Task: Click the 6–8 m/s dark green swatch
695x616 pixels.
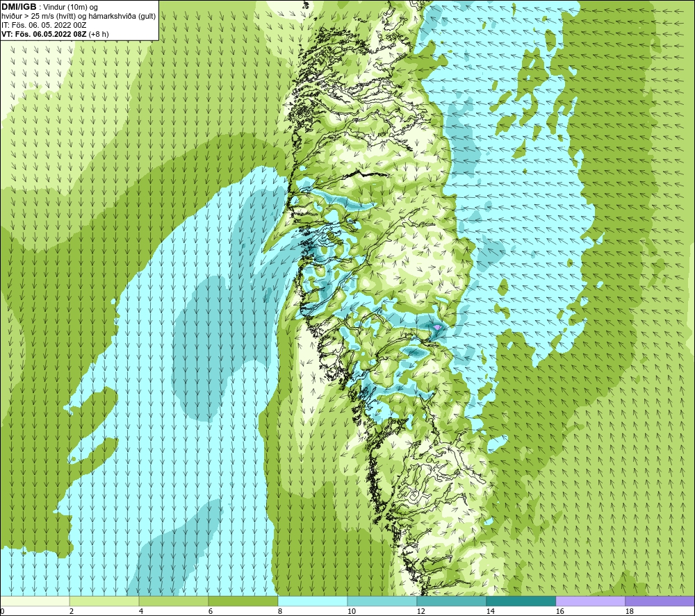Action: [x=243, y=601]
